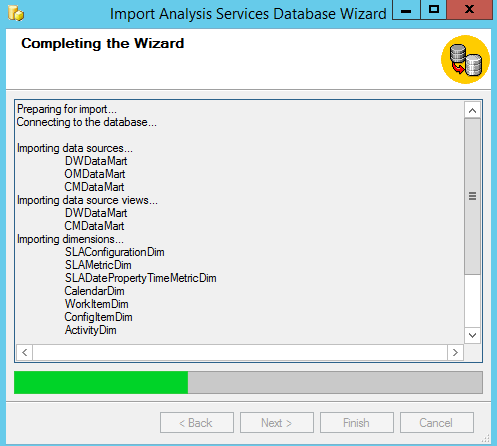The image size is (497, 446).
Task: Click 'Preparing for import...' log line
Action: click(67, 109)
